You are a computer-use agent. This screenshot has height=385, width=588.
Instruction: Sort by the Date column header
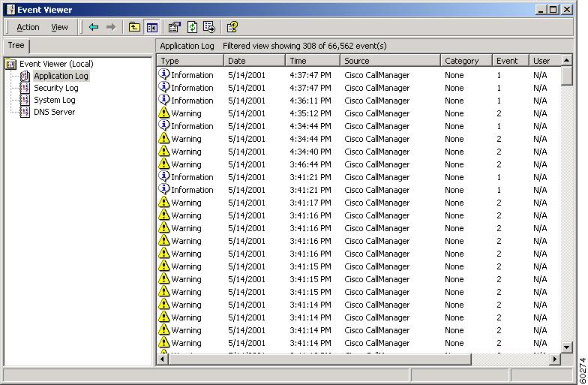254,60
